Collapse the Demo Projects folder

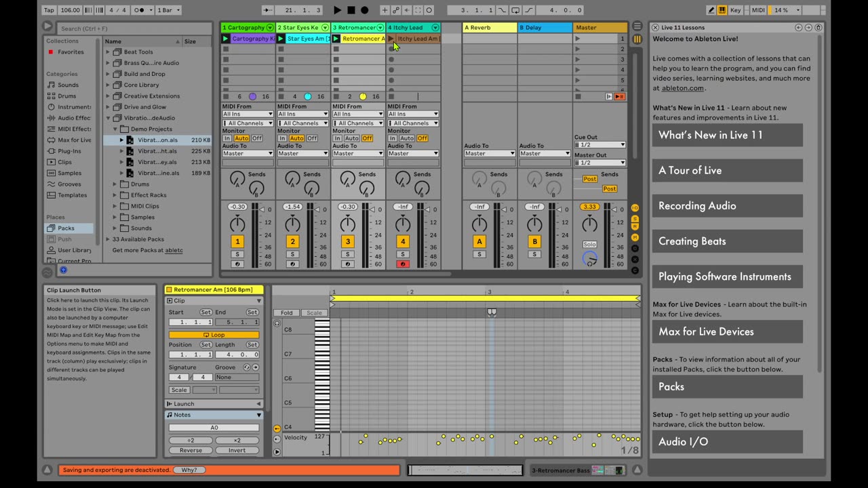pyautogui.click(x=115, y=129)
